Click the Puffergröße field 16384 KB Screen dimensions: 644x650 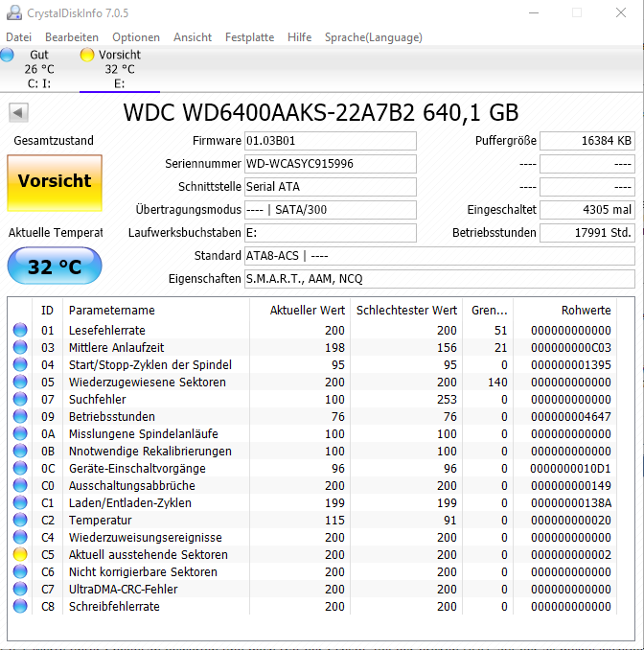pyautogui.click(x=587, y=141)
